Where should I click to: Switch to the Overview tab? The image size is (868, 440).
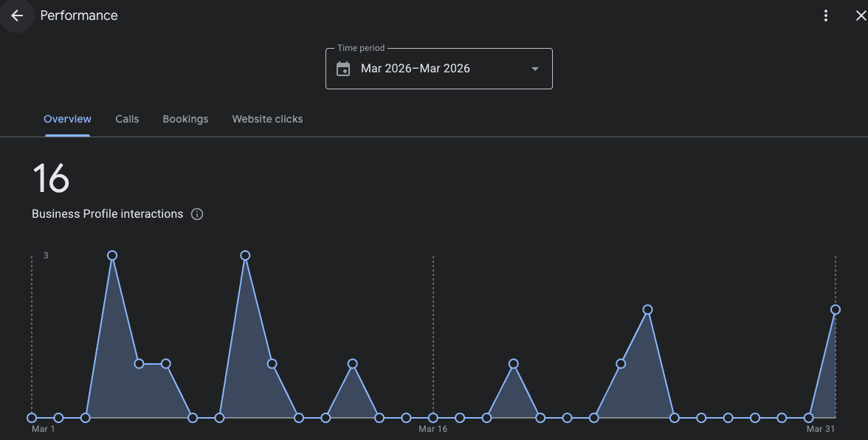click(67, 119)
